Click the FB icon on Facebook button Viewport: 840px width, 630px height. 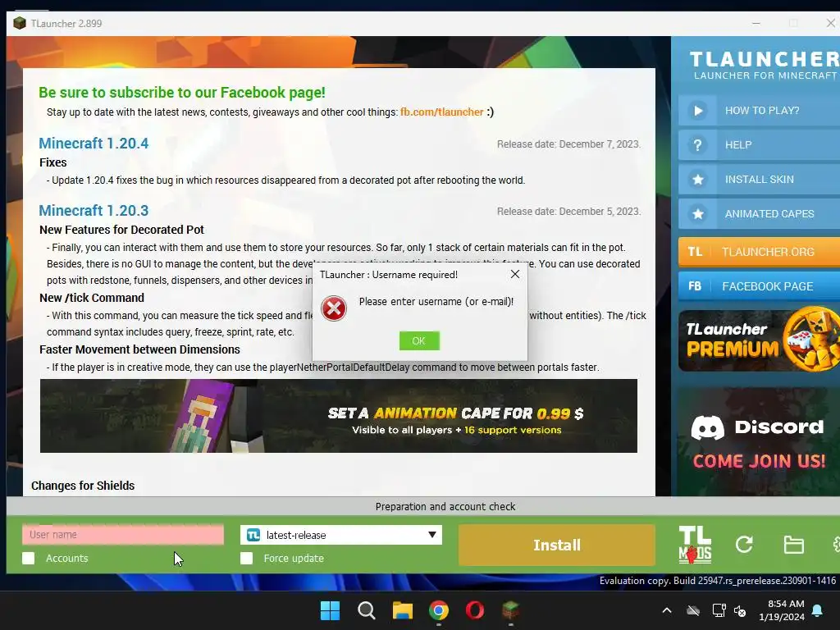pos(695,286)
